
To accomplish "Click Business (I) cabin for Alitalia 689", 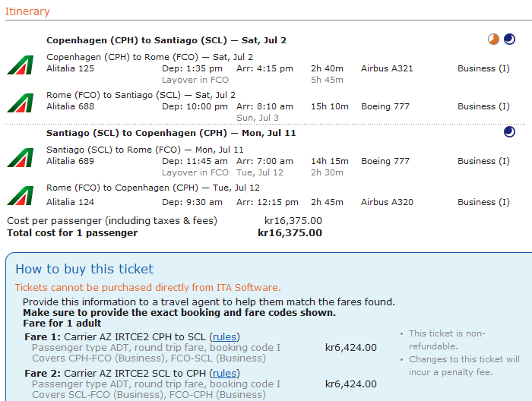I will coord(483,161).
